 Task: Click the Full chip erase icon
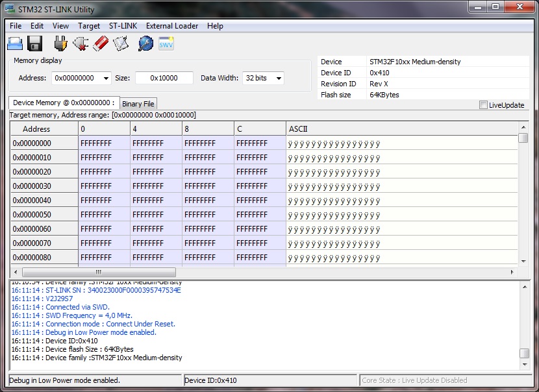tap(101, 43)
